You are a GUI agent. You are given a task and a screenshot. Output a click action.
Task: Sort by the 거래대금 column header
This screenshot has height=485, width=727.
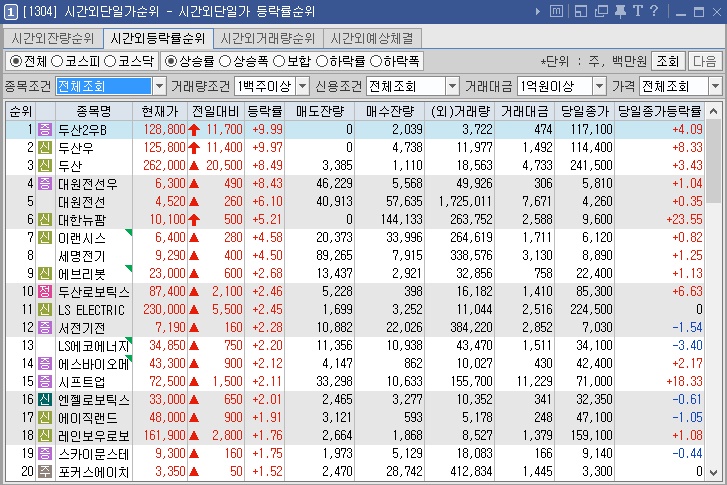[525, 111]
